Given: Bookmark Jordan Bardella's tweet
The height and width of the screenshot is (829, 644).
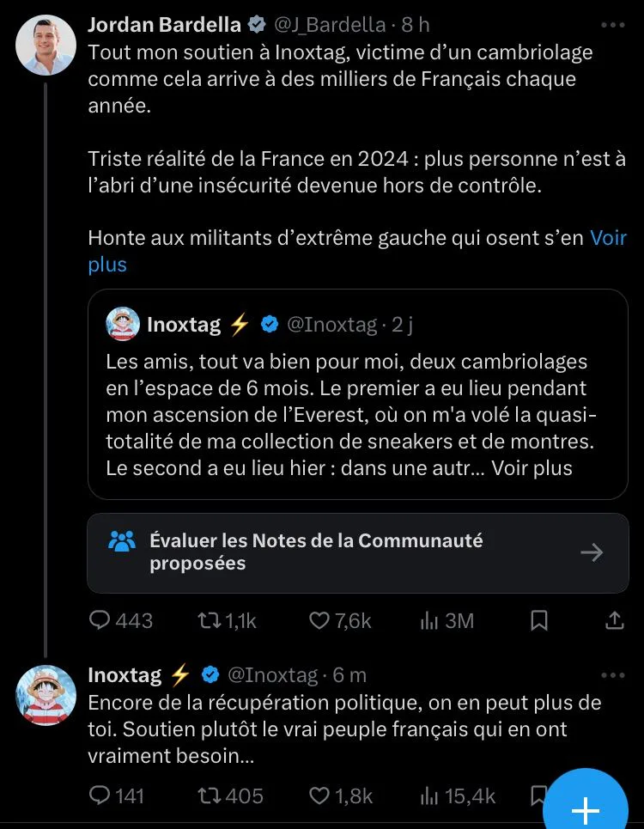Looking at the screenshot, I should click(539, 620).
